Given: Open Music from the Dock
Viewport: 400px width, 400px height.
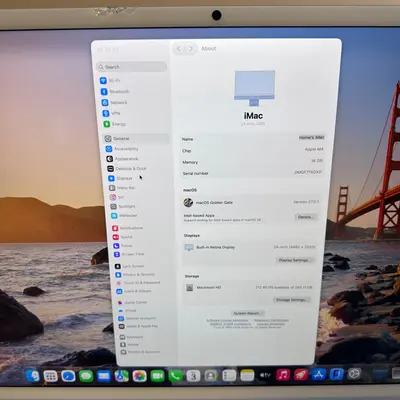Looking at the screenshot, I should pos(283,375).
